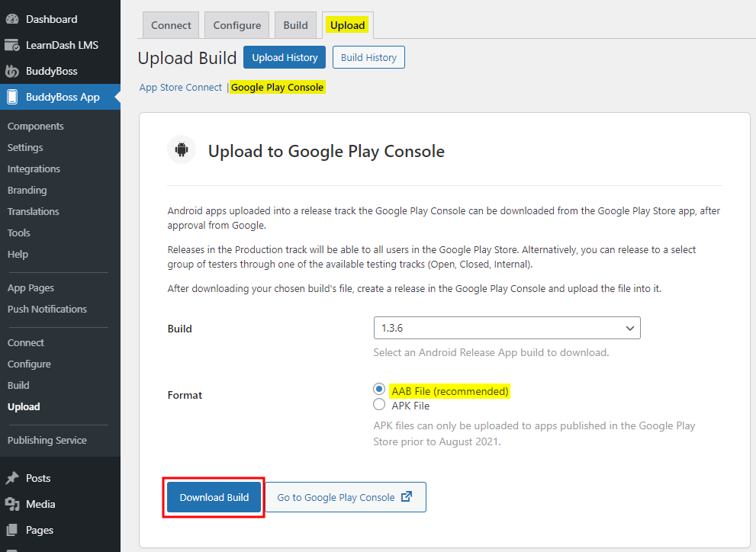Switch to the Configure tab
Screen dimensions: 756x552
click(236, 25)
